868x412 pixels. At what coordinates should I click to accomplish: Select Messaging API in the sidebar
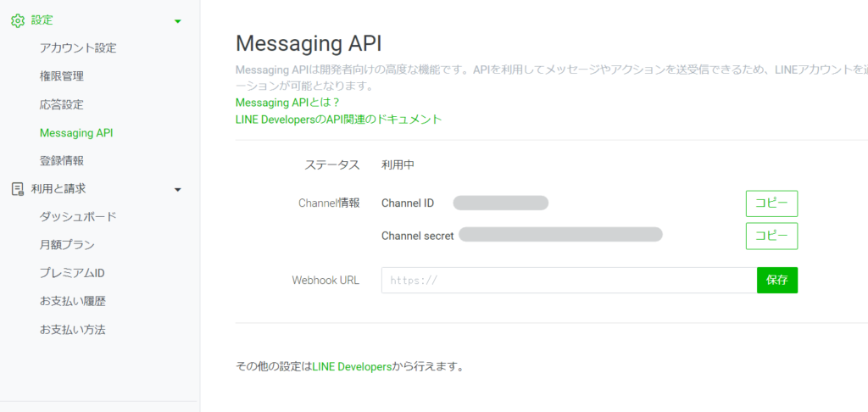(x=76, y=133)
